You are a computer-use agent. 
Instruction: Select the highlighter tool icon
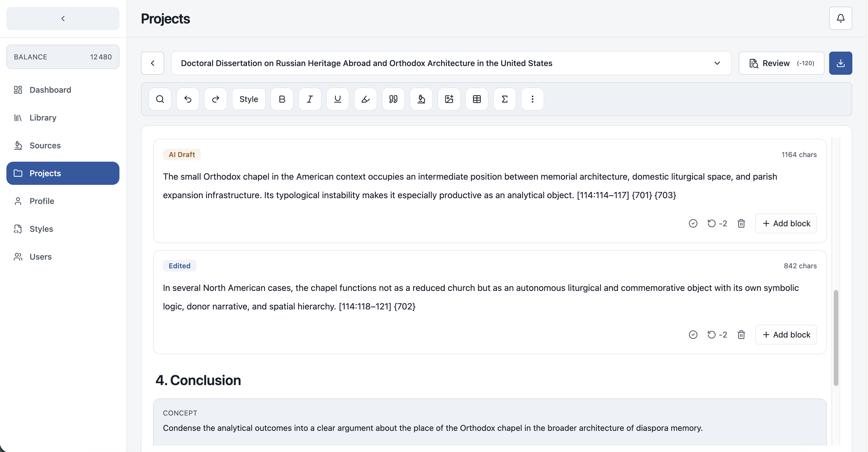[366, 99]
